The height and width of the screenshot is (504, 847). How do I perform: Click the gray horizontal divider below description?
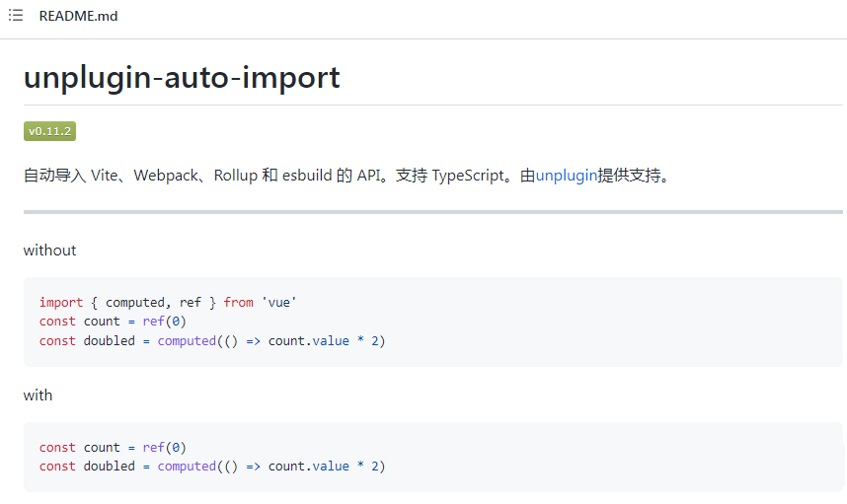pos(432,212)
